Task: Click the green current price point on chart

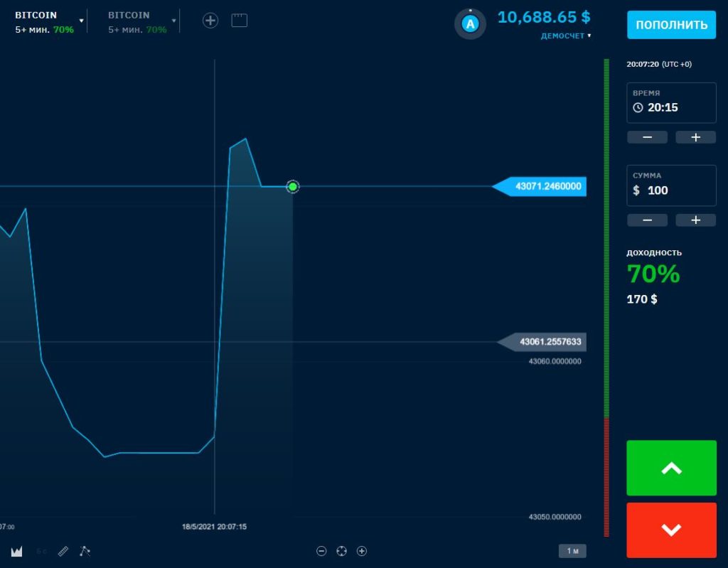Action: point(292,187)
